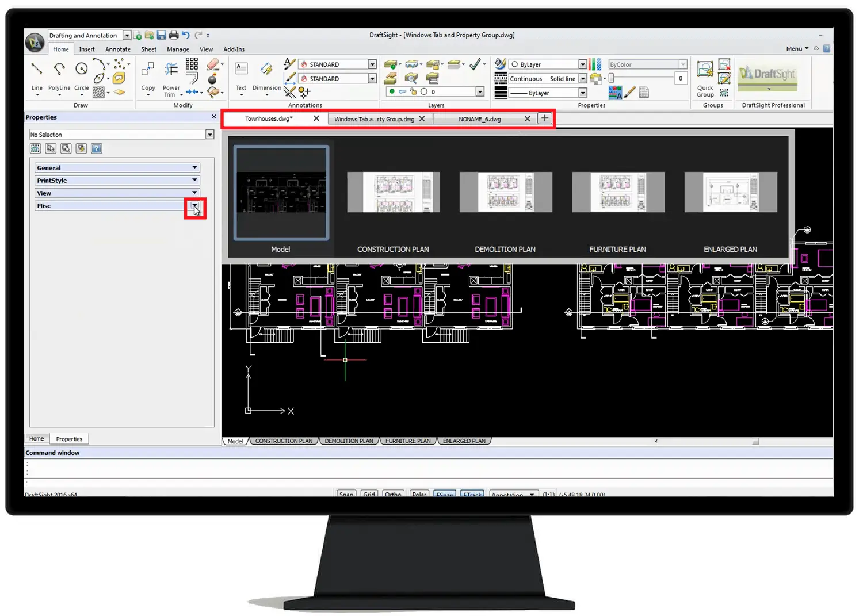Click the Property Painter brush icon
The width and height of the screenshot is (863, 616).
(x=629, y=92)
